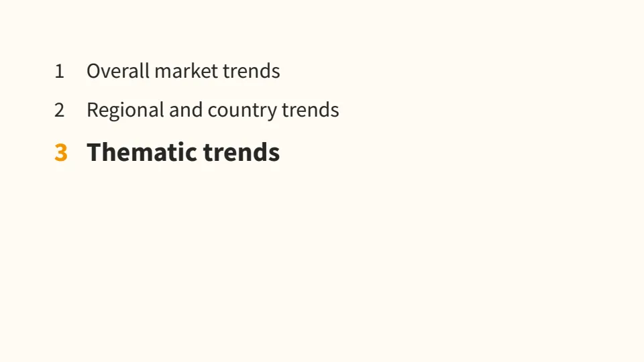
Task: Click the word country
Action: point(242,111)
